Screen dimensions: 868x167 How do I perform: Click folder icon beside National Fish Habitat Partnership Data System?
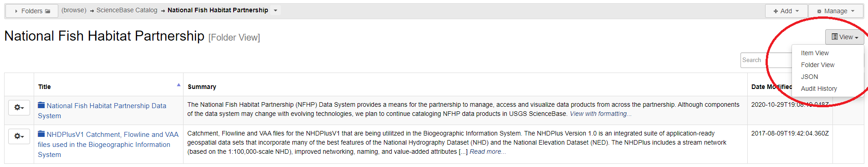[x=41, y=105]
